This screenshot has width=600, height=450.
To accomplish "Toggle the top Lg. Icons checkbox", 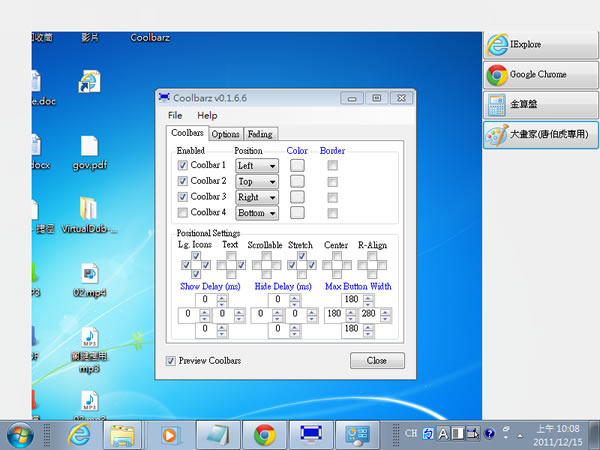I will (196, 256).
